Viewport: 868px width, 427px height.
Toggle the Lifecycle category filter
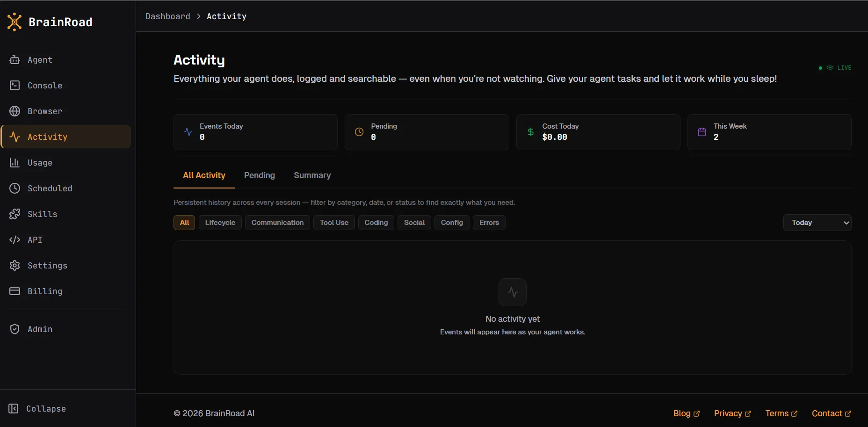click(220, 223)
